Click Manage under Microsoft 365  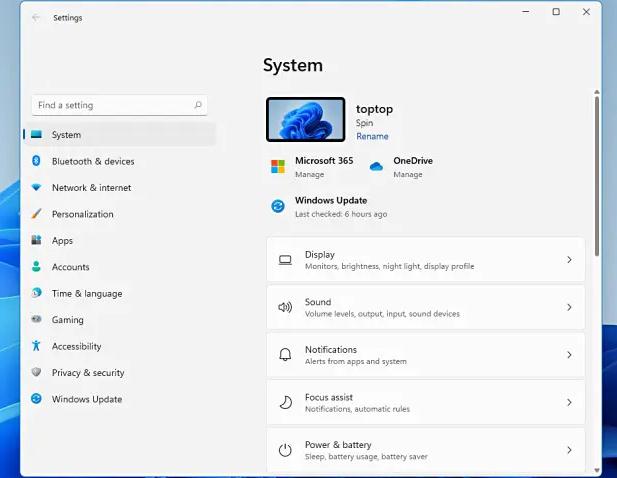[x=310, y=174]
